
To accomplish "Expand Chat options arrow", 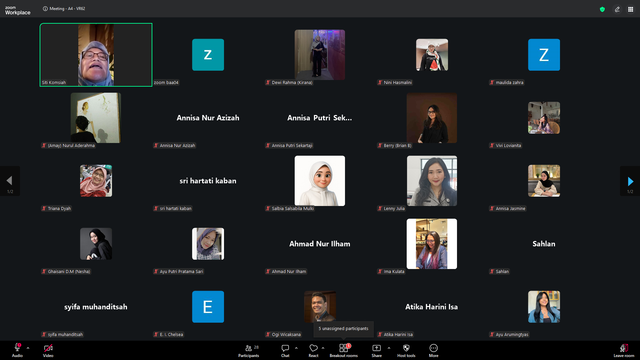I will 296,348.
